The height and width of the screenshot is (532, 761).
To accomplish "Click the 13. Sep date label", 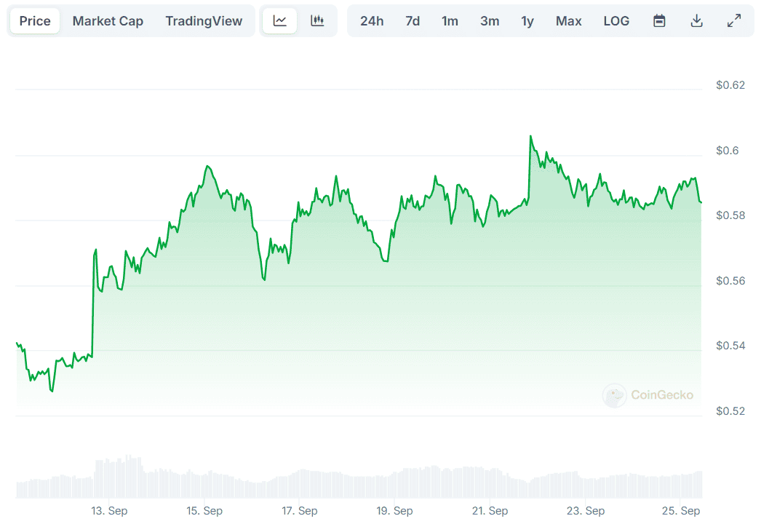I will (x=109, y=511).
